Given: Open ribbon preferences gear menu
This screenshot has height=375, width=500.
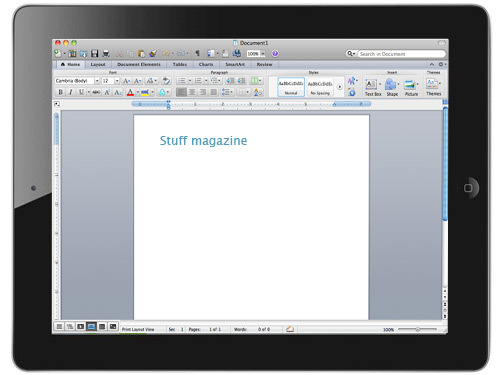Looking at the screenshot, I should point(441,64).
